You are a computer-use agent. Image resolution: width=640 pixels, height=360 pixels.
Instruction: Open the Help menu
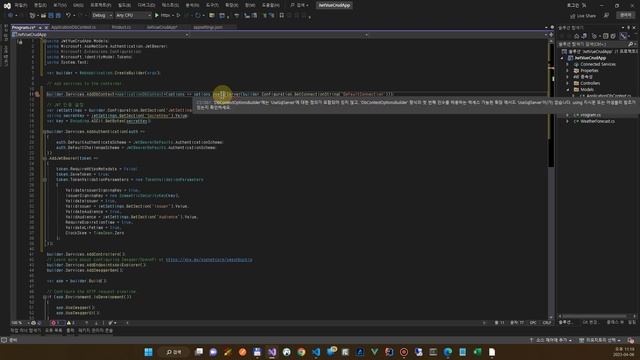click(271, 5)
